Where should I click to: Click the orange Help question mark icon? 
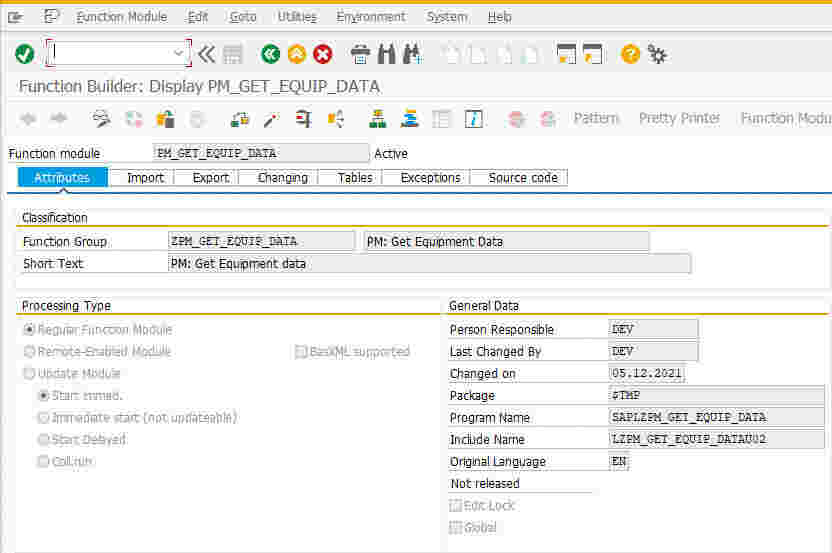pyautogui.click(x=630, y=54)
